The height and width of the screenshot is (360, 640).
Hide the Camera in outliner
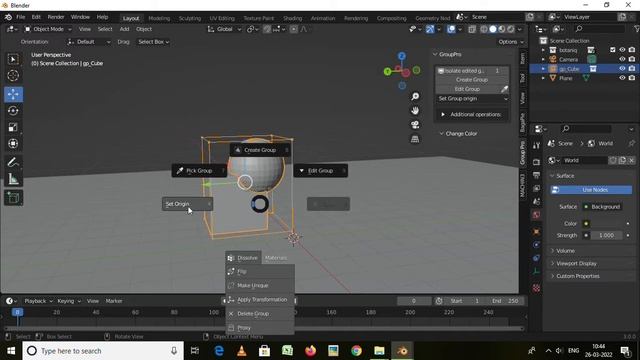point(622,59)
